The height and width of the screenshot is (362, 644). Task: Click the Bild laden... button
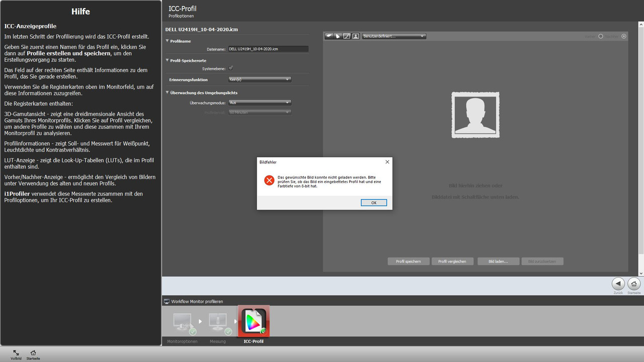pyautogui.click(x=498, y=261)
